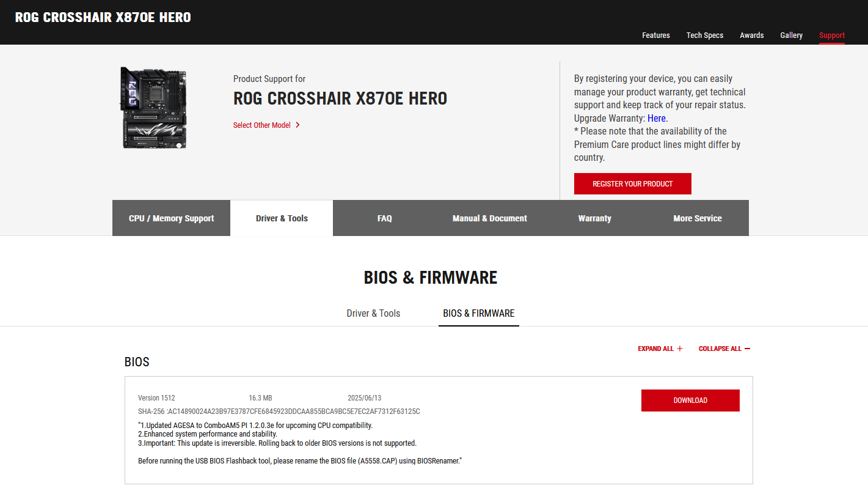The height and width of the screenshot is (491, 868).
Task: Download BIOS Version 1512
Action: tap(690, 400)
